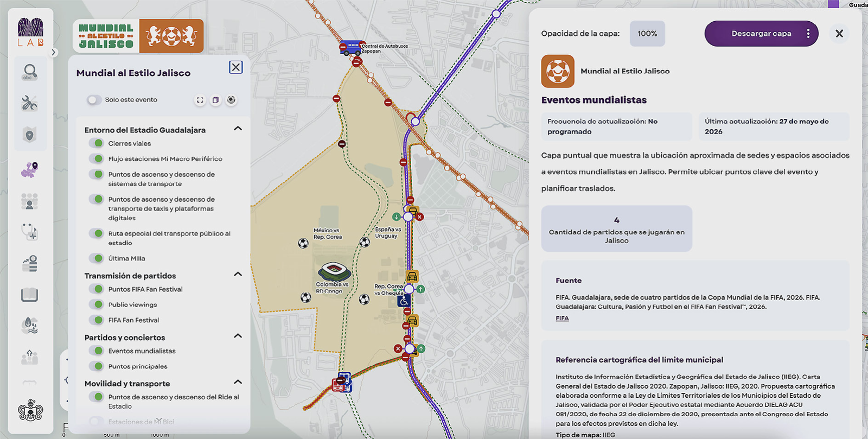
Task: Click Colombia vs RD Congo soccer ball marker
Action: coord(306,297)
